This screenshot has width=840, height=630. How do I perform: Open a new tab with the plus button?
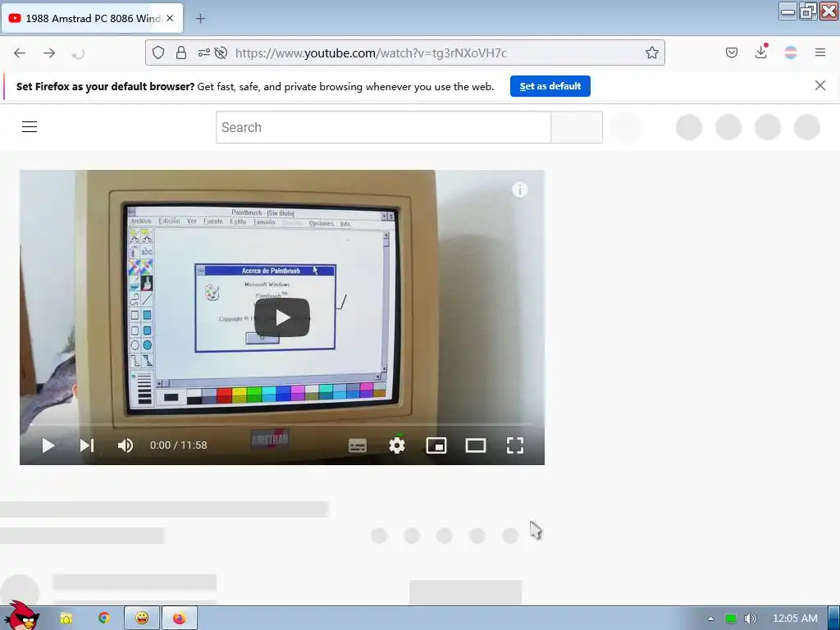click(200, 19)
